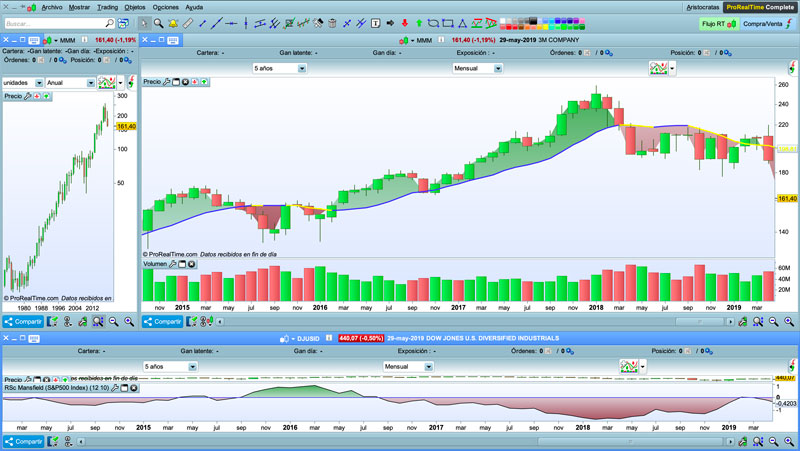800x451 pixels.
Task: Toggle Flujo RT real-time flow
Action: click(718, 23)
